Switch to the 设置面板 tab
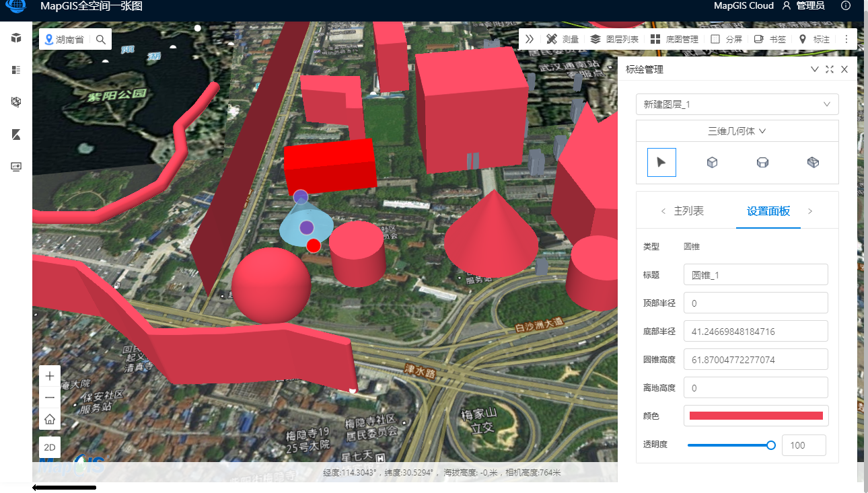868x493 pixels. (768, 211)
